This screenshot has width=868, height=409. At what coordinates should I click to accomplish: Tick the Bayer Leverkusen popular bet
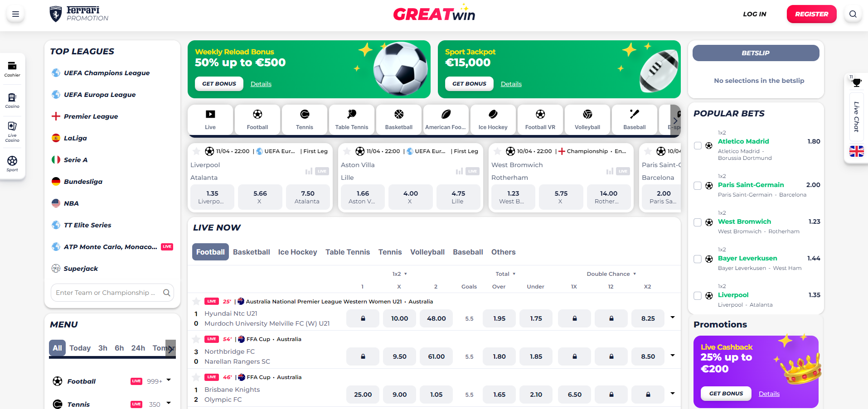(698, 259)
